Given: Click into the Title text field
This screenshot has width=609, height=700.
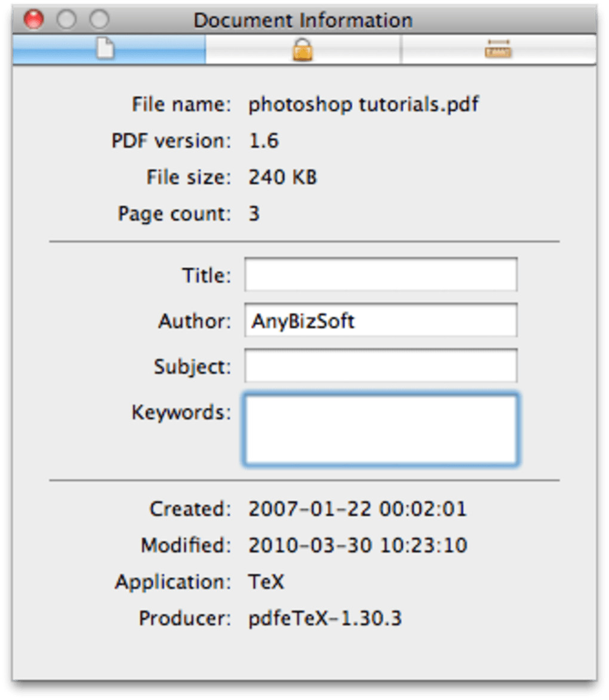Looking at the screenshot, I should point(380,275).
